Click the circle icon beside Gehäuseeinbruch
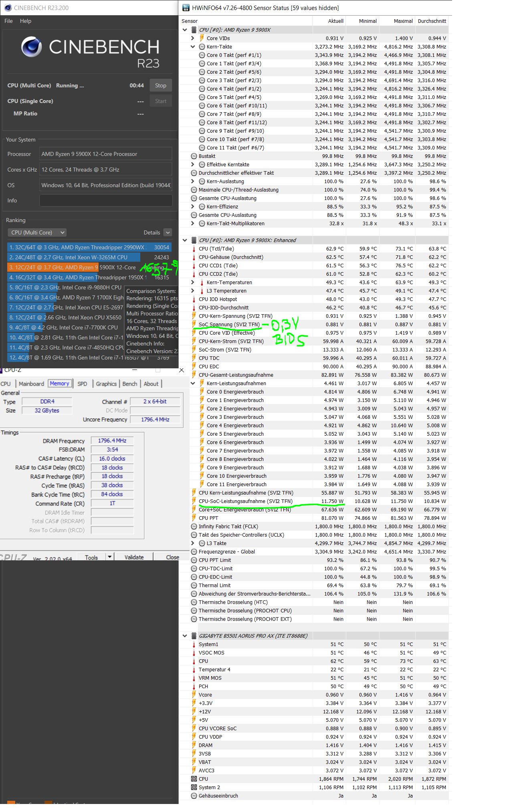This screenshot has width=513, height=812. [194, 796]
